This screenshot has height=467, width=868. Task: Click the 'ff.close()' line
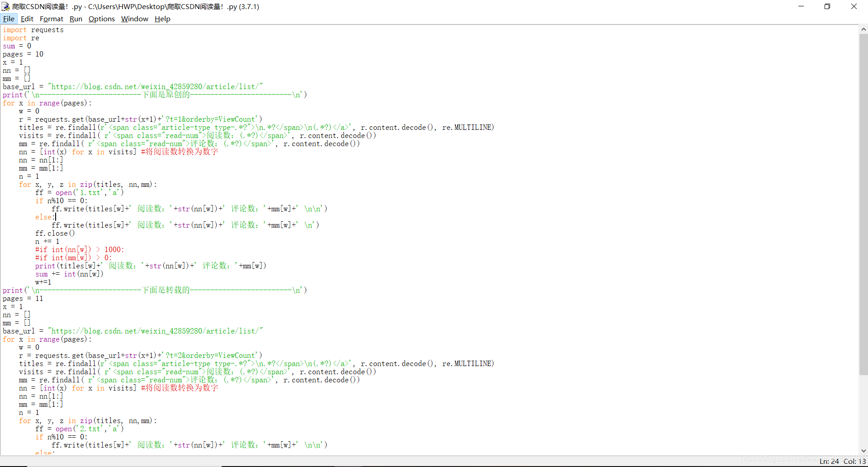point(55,233)
